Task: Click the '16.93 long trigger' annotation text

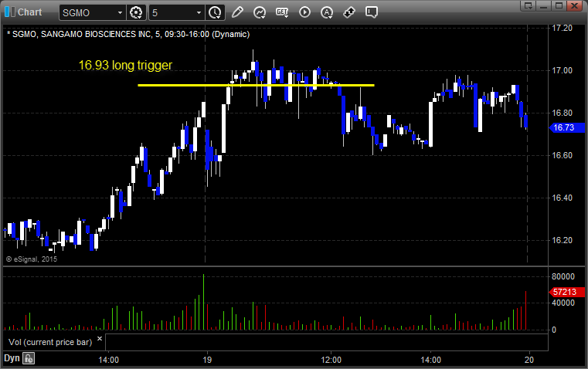Action: click(x=125, y=65)
